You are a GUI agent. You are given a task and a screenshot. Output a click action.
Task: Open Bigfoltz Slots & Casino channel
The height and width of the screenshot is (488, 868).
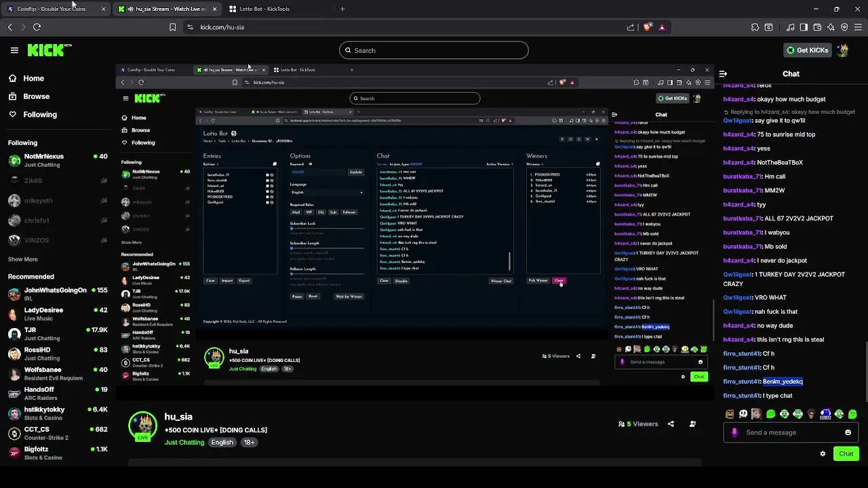(x=57, y=453)
